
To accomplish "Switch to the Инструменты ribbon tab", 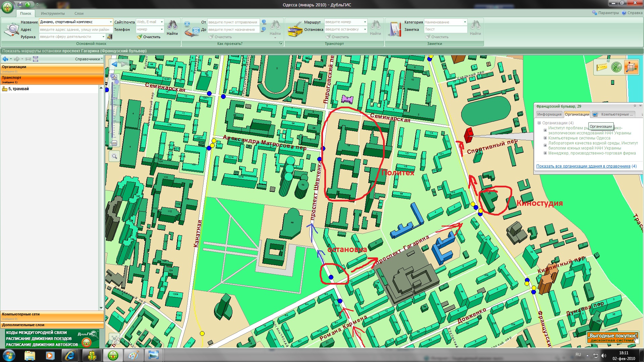I will (53, 13).
